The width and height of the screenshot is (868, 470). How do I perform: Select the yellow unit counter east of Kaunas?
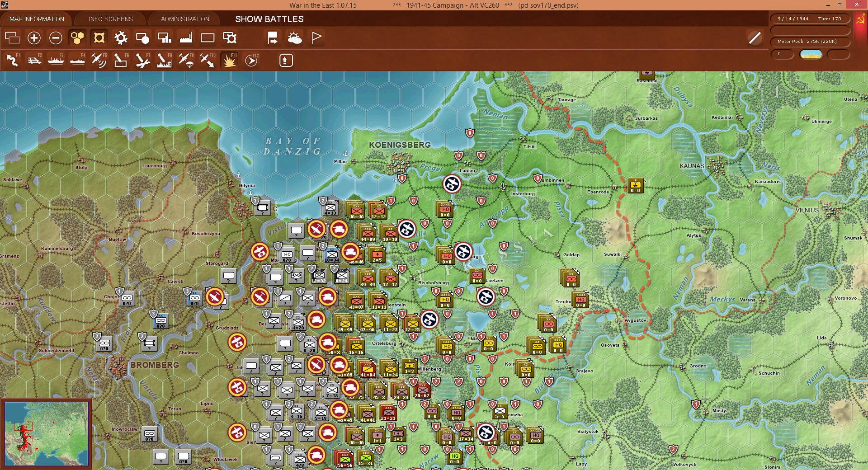coord(635,185)
